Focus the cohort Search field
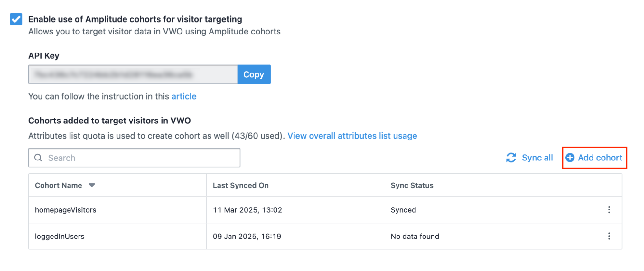Image resolution: width=644 pixels, height=271 pixels. [x=134, y=158]
